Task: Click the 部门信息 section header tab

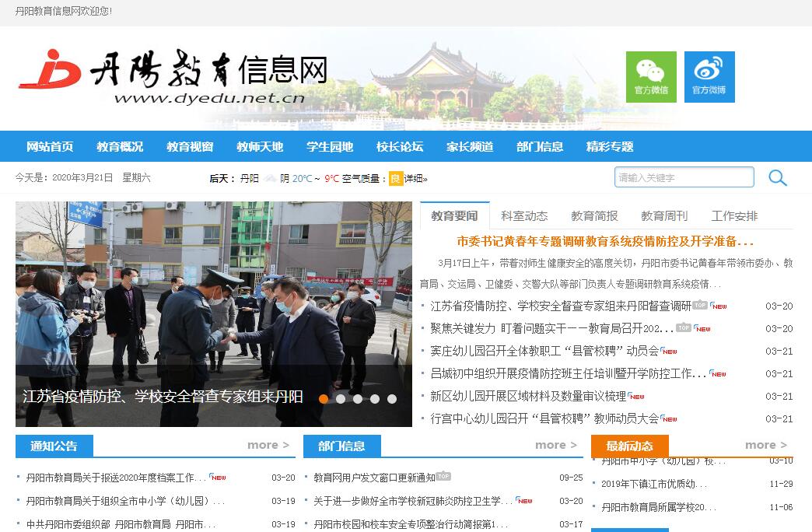Action: [x=341, y=446]
